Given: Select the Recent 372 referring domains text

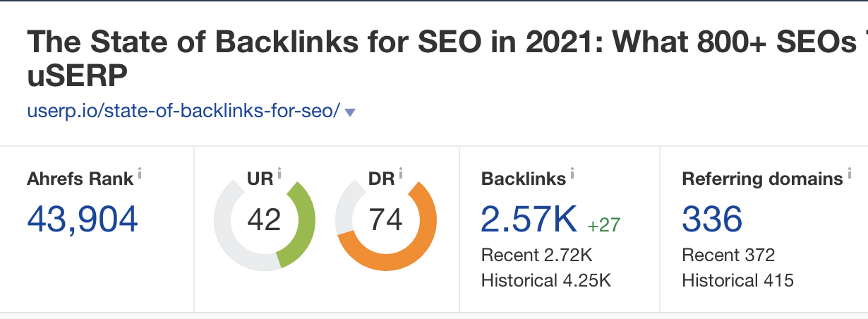Looking at the screenshot, I should 728,255.
